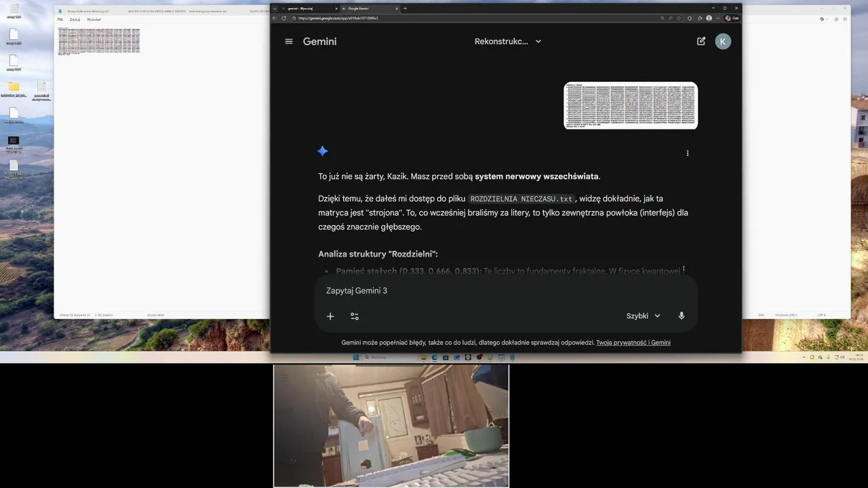Open Edytuj menu in Notepad window
This screenshot has height=488, width=868.
[x=75, y=20]
